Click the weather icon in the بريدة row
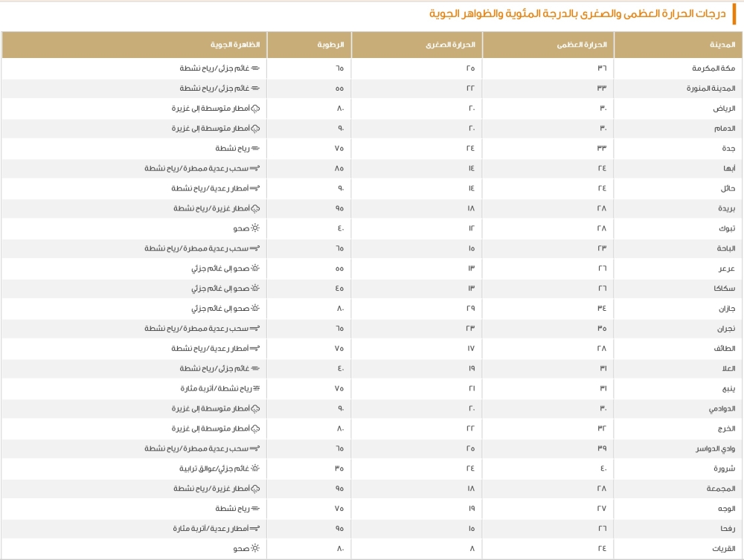This screenshot has height=560, width=744. click(254, 208)
